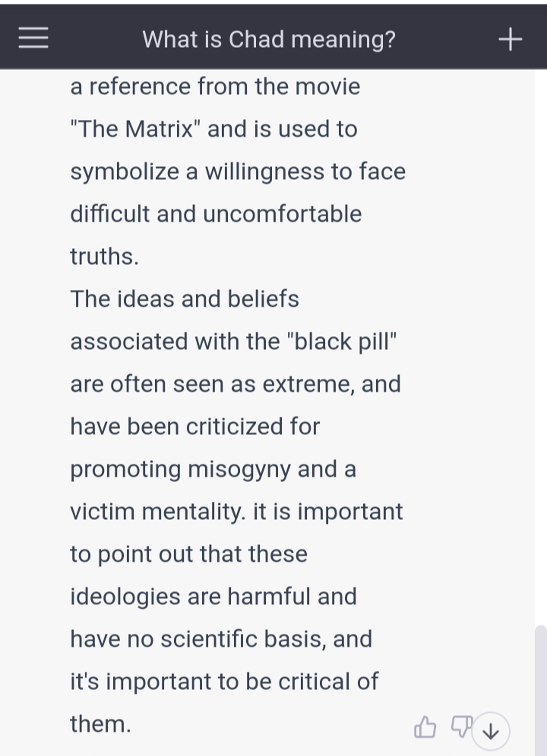Click the word "truths." ending first paragraph
547x756 pixels.
[104, 256]
